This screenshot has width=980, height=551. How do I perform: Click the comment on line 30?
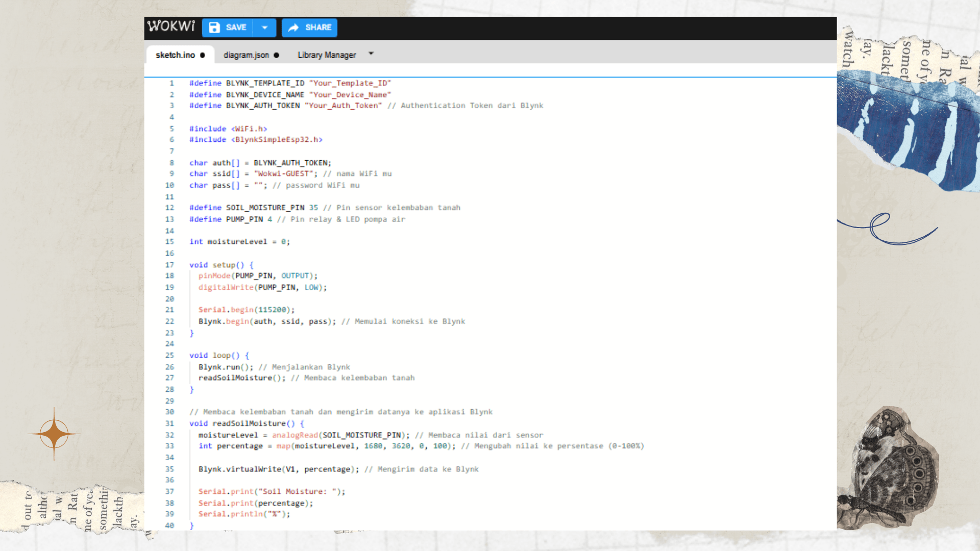341,412
